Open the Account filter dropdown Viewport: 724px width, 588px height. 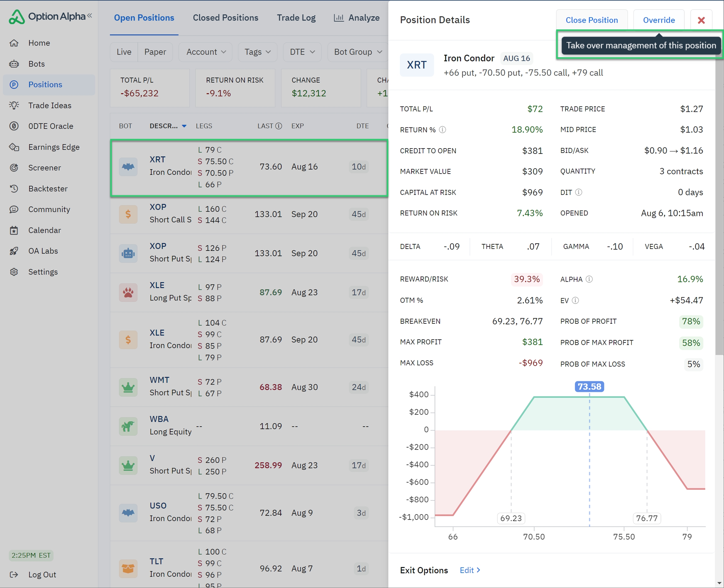click(x=206, y=52)
